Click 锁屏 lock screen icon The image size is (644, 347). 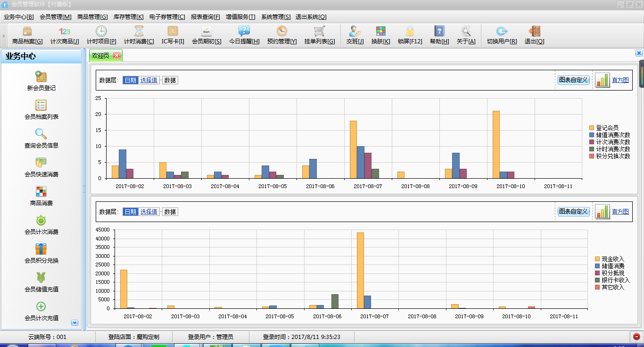410,32
